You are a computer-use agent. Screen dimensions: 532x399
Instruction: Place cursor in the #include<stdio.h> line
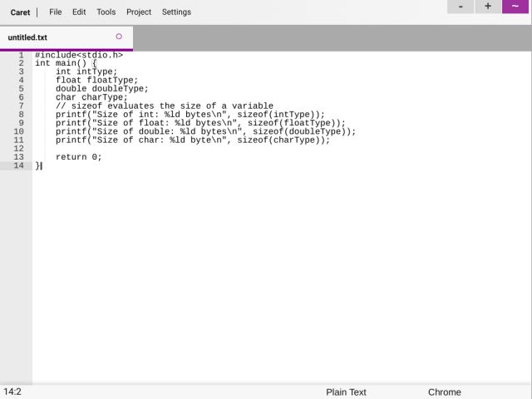click(79, 55)
